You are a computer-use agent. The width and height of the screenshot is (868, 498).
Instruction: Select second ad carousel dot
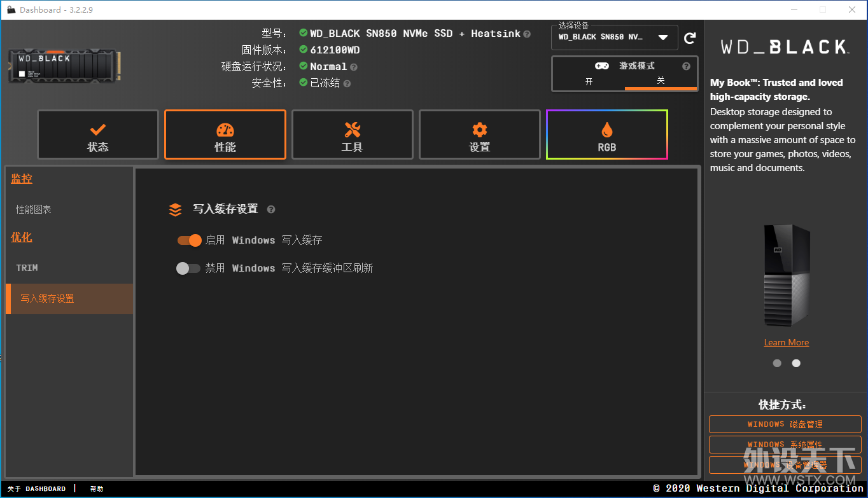coord(796,363)
